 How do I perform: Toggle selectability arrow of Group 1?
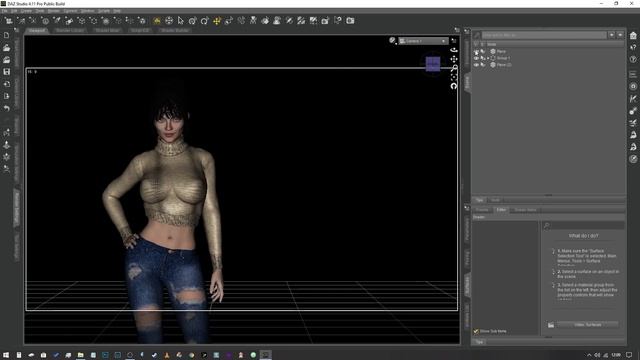coord(482,58)
